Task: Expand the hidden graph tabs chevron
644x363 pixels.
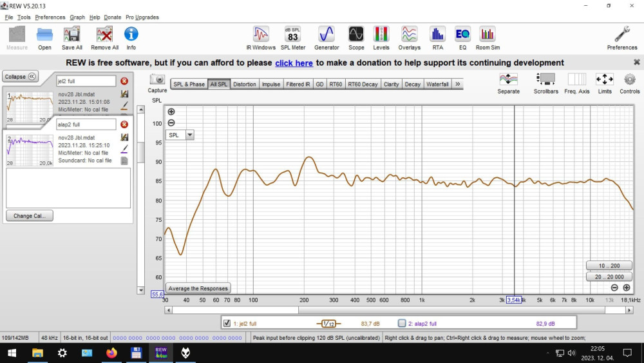Action: tap(458, 84)
